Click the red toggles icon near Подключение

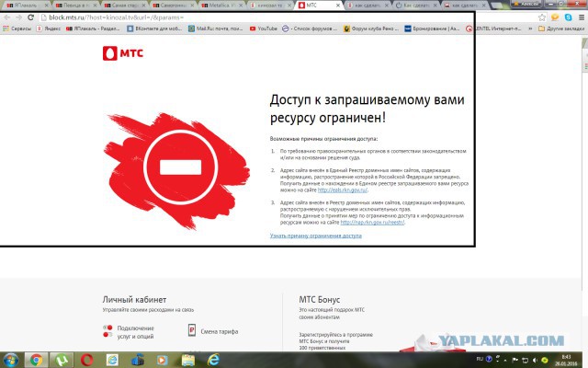coord(108,331)
